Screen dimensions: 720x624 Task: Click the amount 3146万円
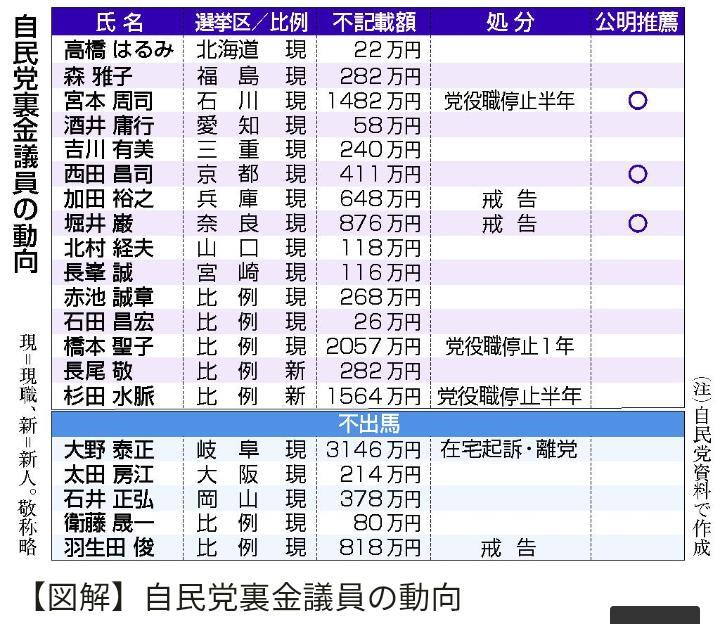(373, 450)
